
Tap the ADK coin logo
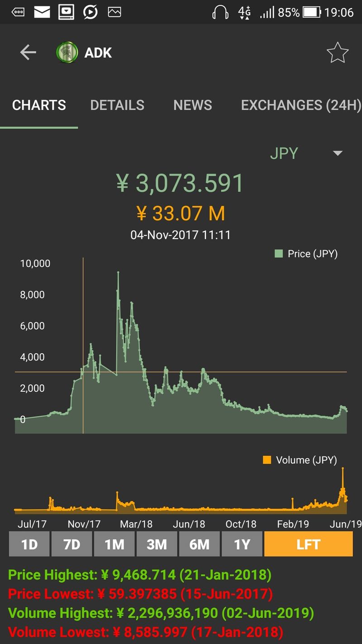(67, 53)
